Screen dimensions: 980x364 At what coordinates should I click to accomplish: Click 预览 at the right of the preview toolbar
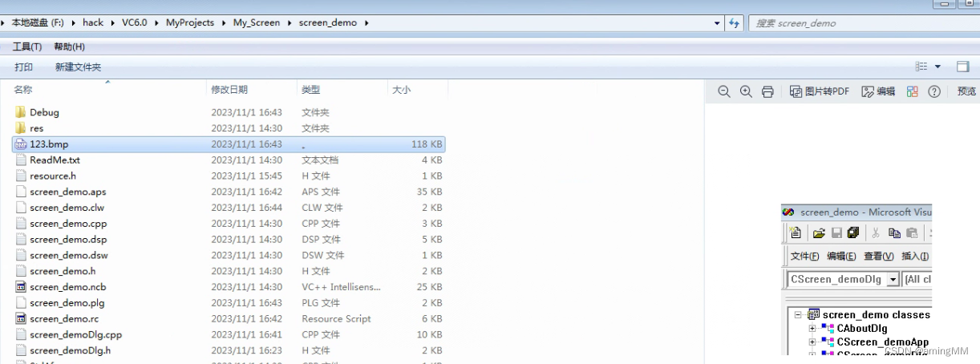[x=966, y=91]
